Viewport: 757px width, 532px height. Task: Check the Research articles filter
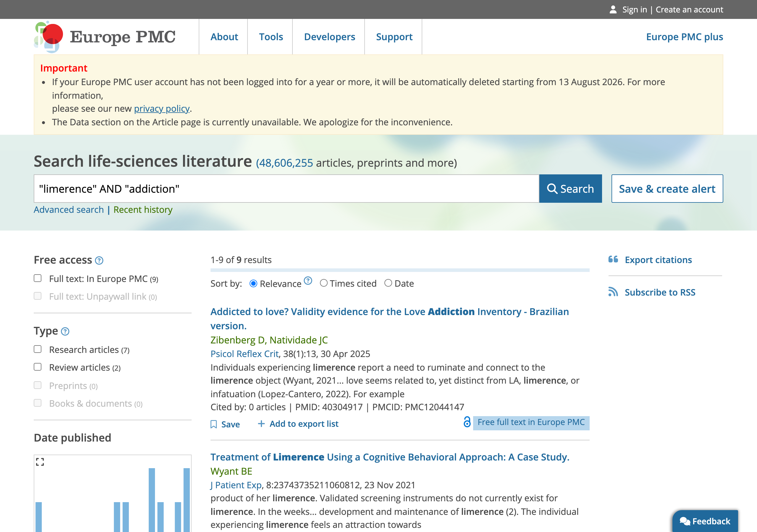click(38, 349)
